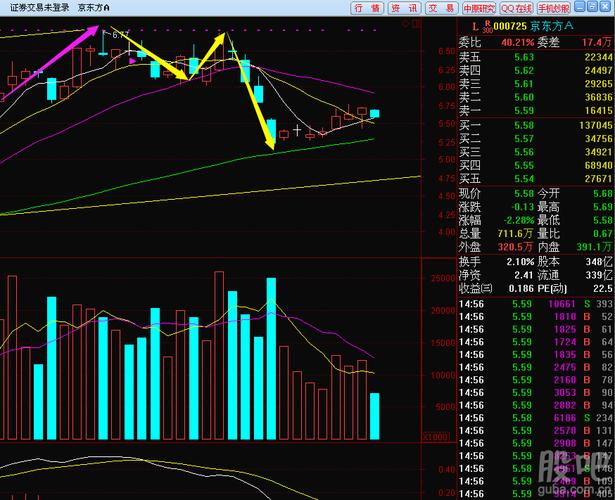Click the 交易 trading button

(x=438, y=8)
